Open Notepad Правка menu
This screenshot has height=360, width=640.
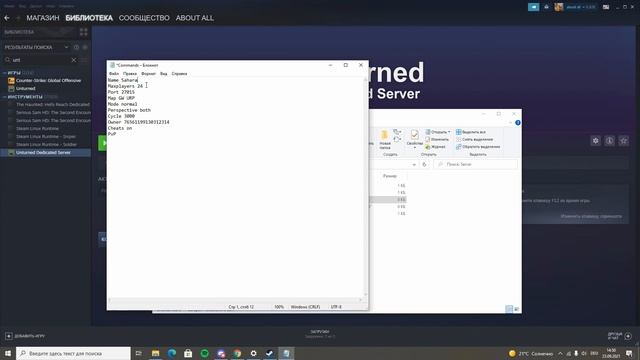(x=130, y=74)
